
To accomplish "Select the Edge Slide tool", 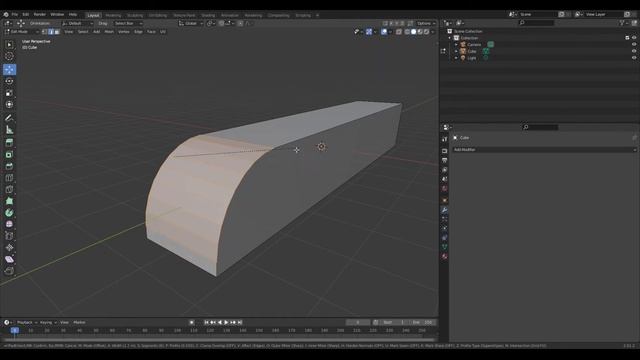I will 9,236.
